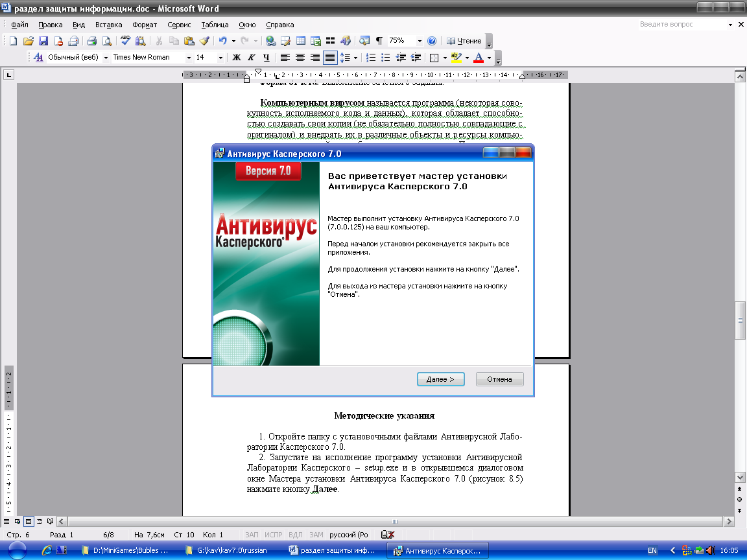Click the Windows Start orb
Viewport: 747px width, 560px height.
click(18, 550)
